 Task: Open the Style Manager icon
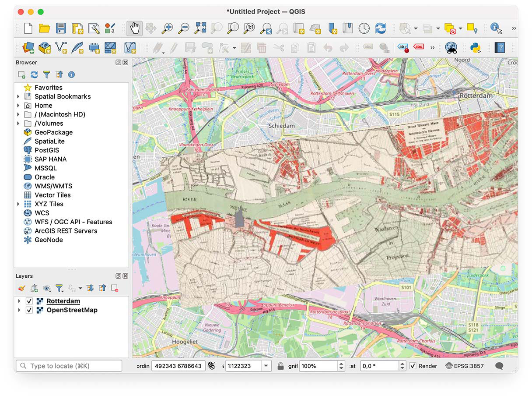[110, 28]
